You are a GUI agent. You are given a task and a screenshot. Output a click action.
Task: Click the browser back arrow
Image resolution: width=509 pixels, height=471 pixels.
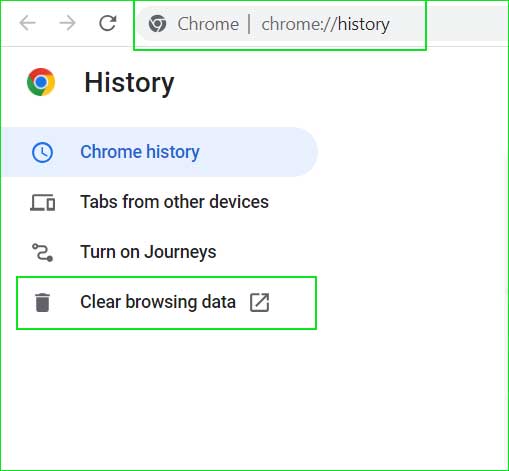[x=27, y=24]
